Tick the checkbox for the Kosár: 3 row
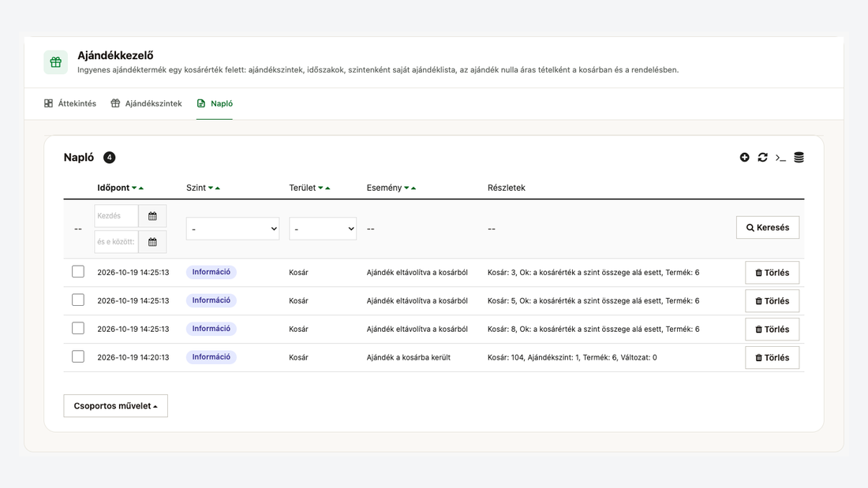 (78, 272)
